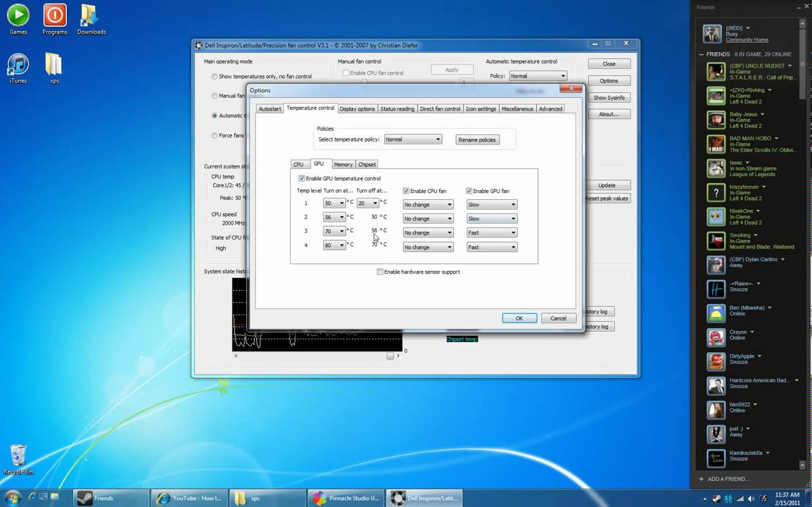Select Show temperatures only radio button
Image resolution: width=812 pixels, height=507 pixels.
click(x=215, y=76)
